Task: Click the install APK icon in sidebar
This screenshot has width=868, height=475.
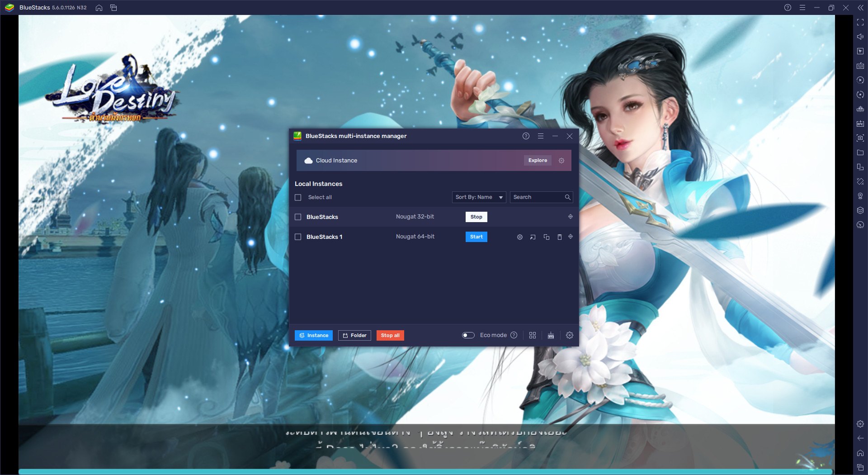Action: click(x=860, y=123)
